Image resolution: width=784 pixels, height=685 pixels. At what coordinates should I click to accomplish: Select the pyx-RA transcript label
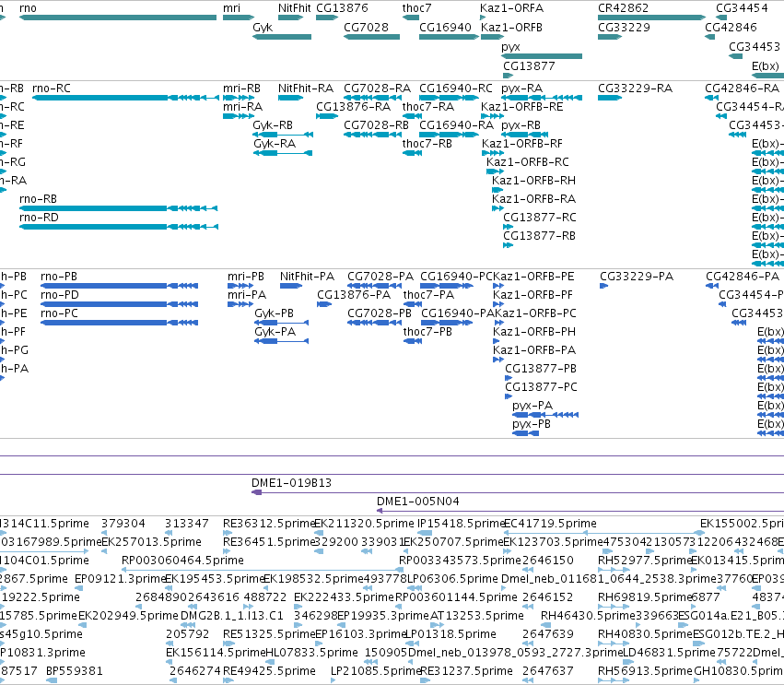[522, 89]
